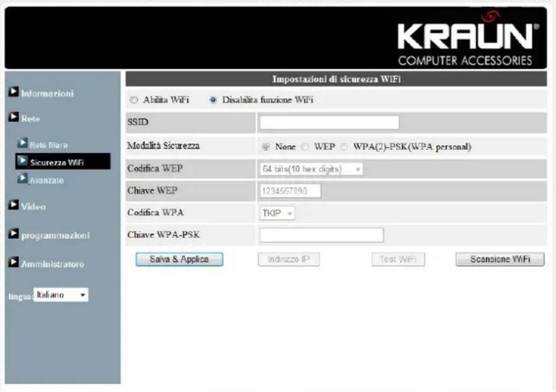Open programmazioni menu section

56,235
